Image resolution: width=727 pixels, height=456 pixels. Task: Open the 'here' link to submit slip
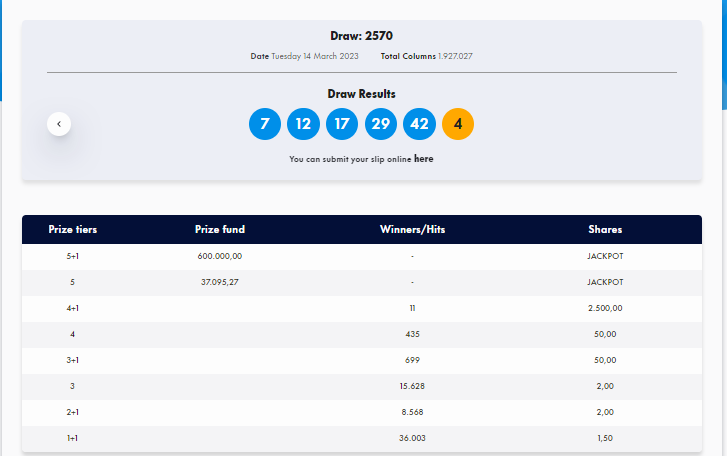[x=423, y=159]
